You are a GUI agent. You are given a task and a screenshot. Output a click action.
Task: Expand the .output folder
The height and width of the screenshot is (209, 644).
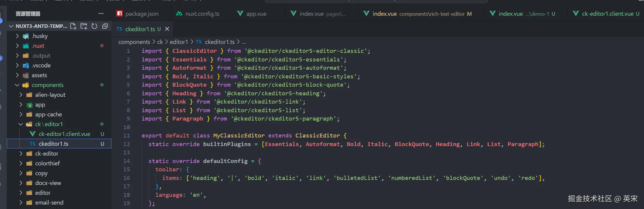pyautogui.click(x=17, y=56)
